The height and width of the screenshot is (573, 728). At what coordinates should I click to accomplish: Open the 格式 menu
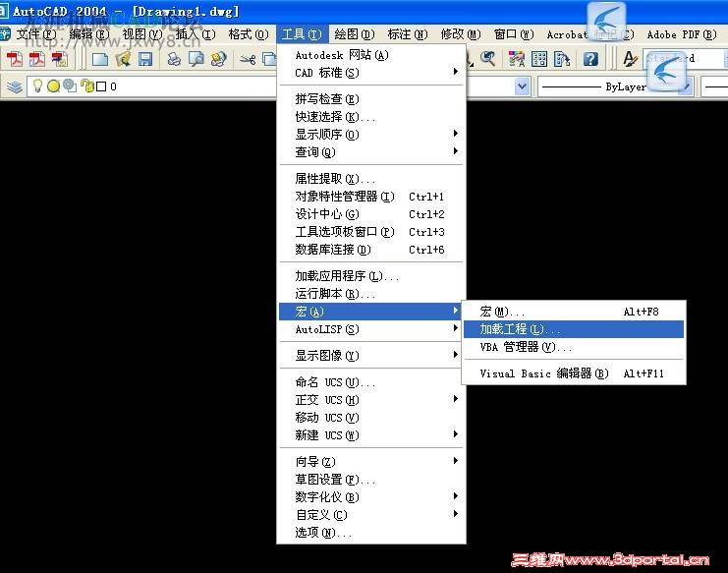[249, 34]
